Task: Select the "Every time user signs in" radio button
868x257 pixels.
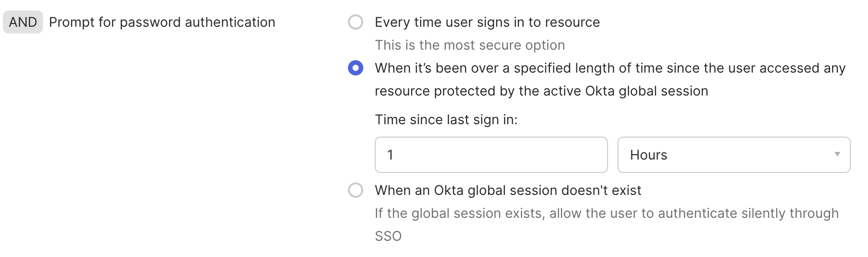Action: 356,22
